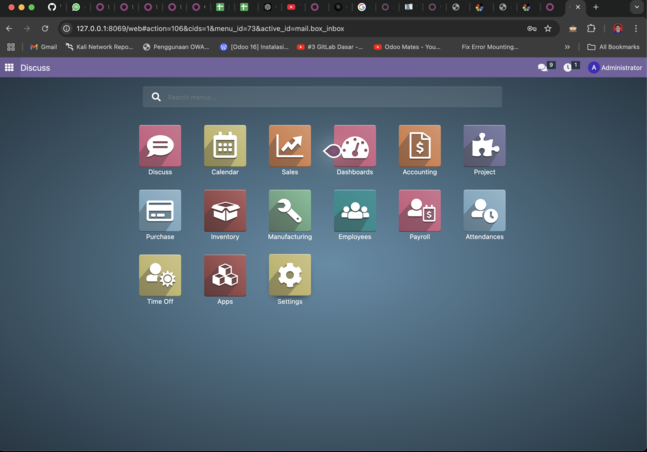Open Odoo Settings
This screenshot has height=452, width=647.
pyautogui.click(x=289, y=275)
